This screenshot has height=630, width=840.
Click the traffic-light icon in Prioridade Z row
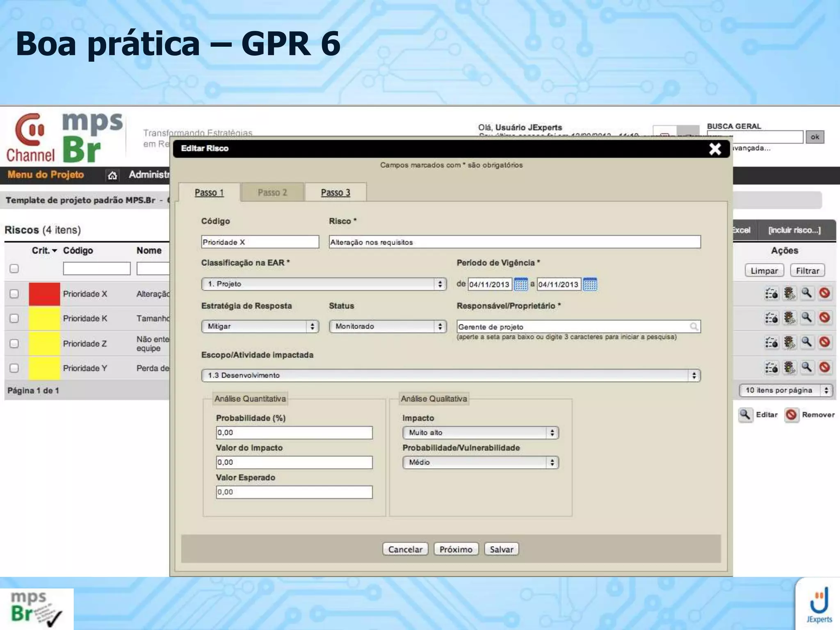[790, 343]
